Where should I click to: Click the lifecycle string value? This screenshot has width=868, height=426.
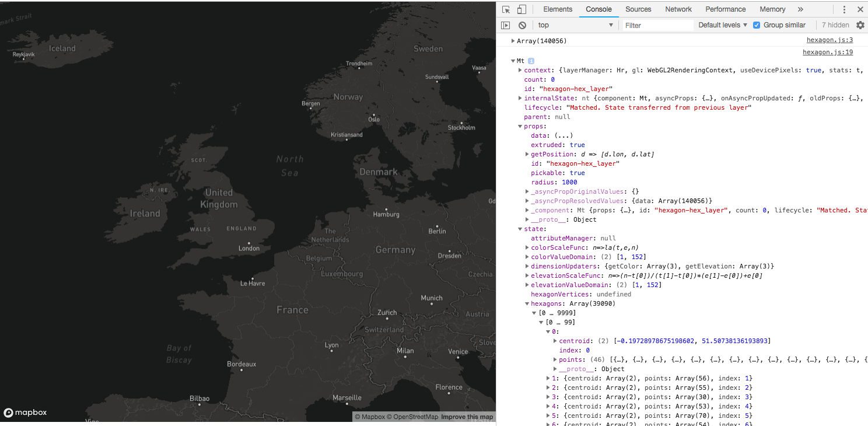click(x=659, y=107)
